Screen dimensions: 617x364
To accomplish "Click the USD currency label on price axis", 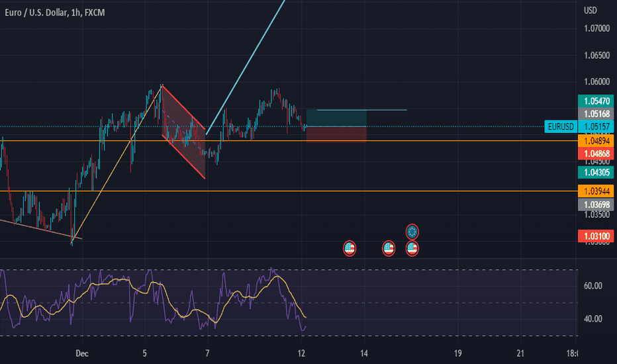I will coord(591,11).
